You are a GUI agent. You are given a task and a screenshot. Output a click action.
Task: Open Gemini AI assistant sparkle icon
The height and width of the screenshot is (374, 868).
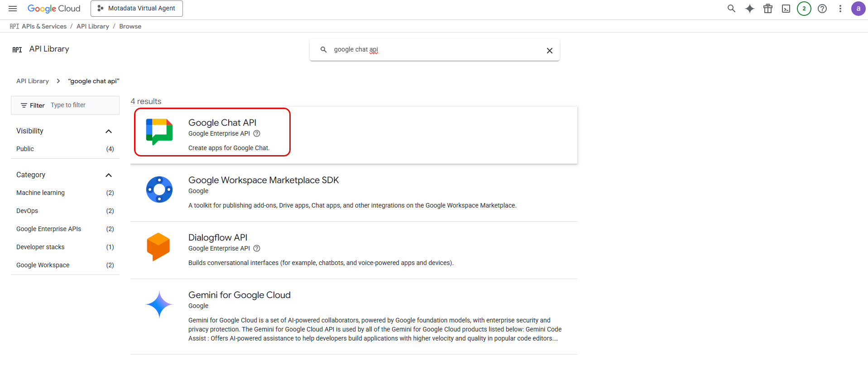point(750,9)
